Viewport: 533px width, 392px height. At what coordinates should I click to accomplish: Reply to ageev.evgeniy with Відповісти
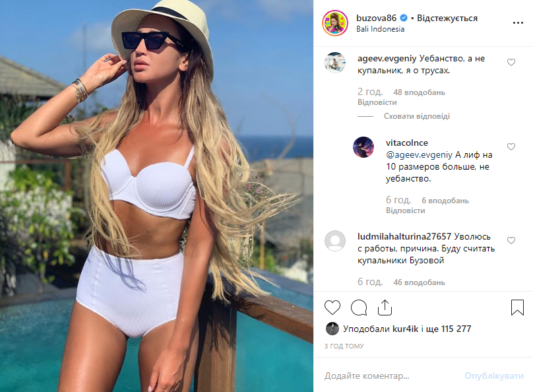pyautogui.click(x=377, y=102)
